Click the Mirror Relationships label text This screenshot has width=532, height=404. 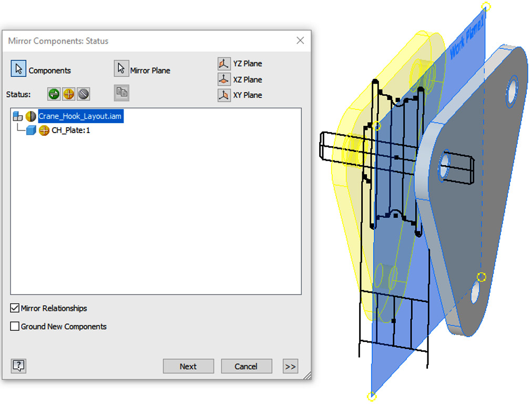pyautogui.click(x=54, y=308)
